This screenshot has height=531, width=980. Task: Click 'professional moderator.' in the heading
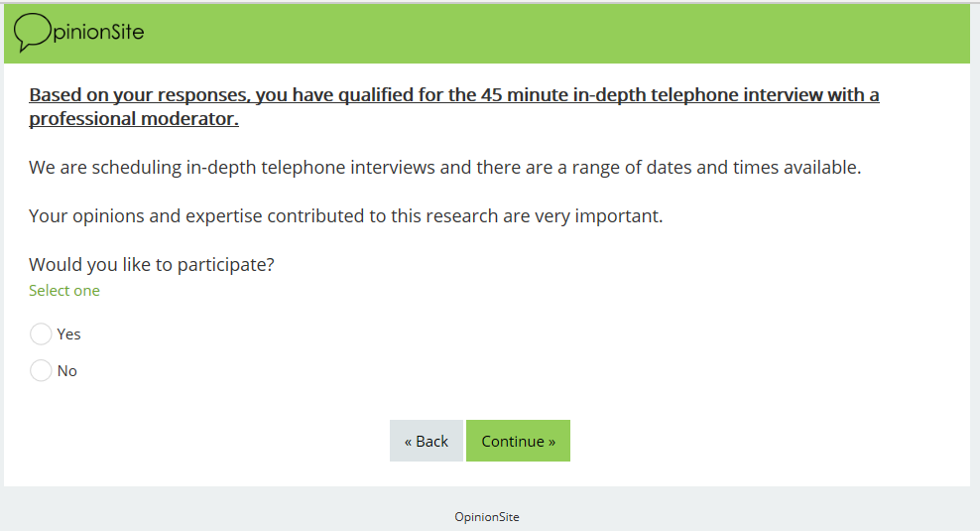click(134, 120)
